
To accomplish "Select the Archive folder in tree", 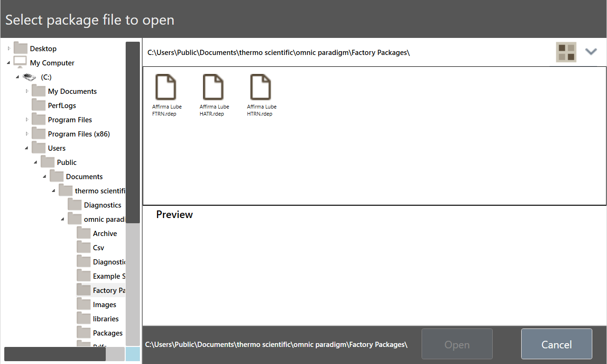I will click(x=105, y=233).
